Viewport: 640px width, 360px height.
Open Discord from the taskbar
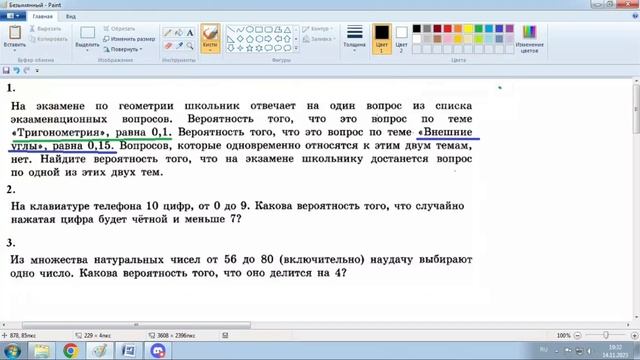[158, 351]
